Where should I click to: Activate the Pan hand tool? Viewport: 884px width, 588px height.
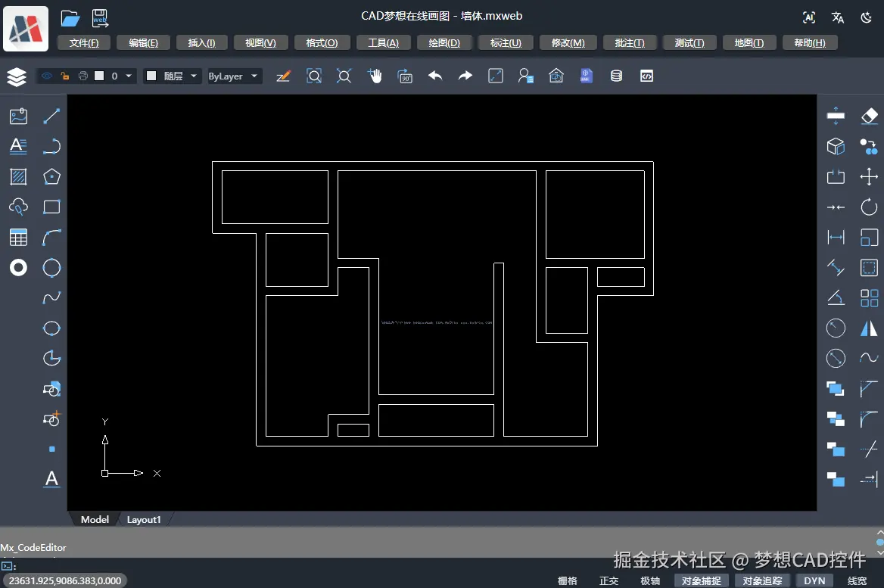(375, 76)
